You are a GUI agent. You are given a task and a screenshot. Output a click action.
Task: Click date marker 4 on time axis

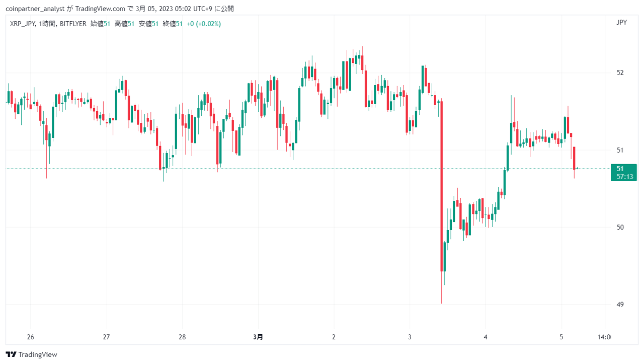(x=486, y=337)
